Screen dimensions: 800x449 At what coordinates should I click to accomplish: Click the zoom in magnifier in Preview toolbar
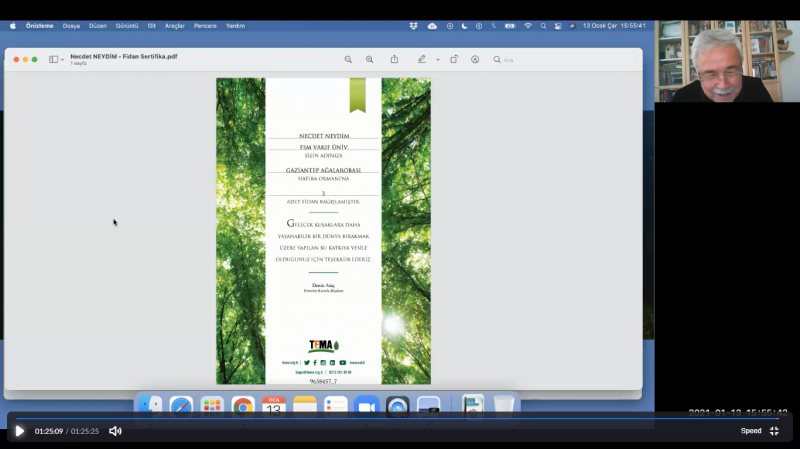point(370,59)
